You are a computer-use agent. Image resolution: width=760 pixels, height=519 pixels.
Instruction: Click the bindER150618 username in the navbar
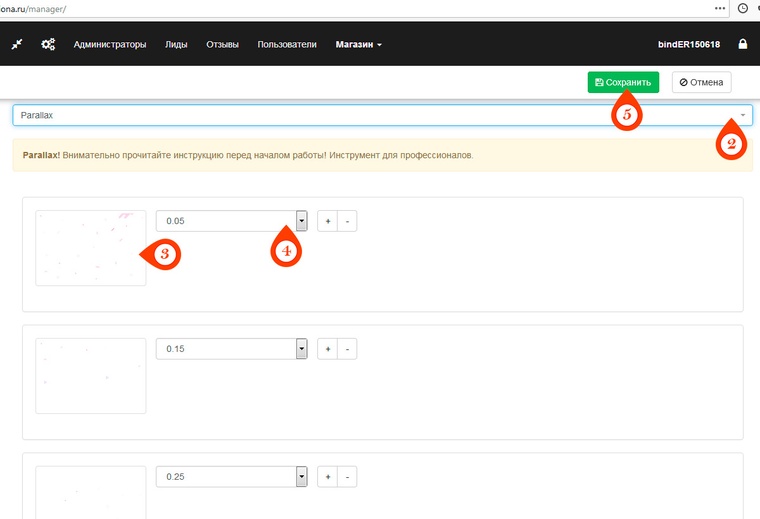point(688,44)
